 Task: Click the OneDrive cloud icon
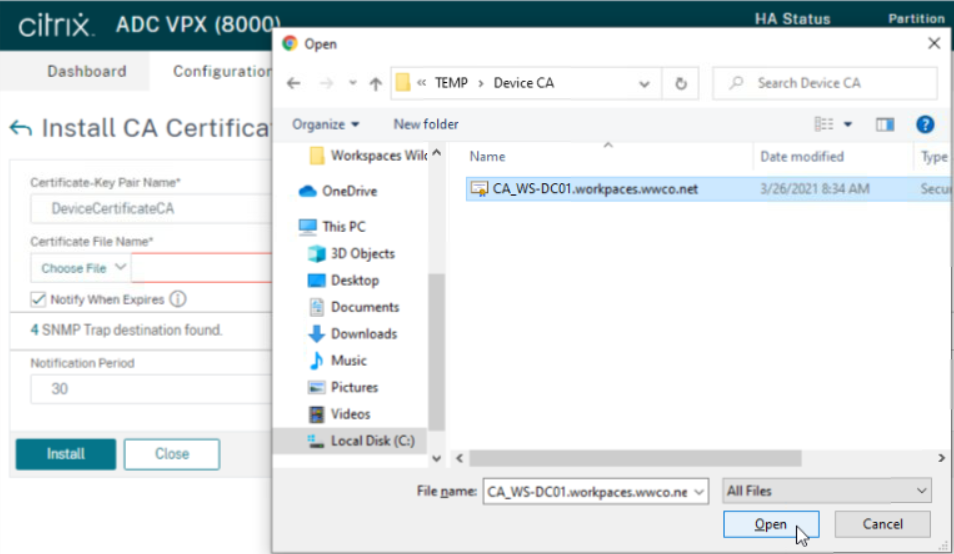(308, 192)
